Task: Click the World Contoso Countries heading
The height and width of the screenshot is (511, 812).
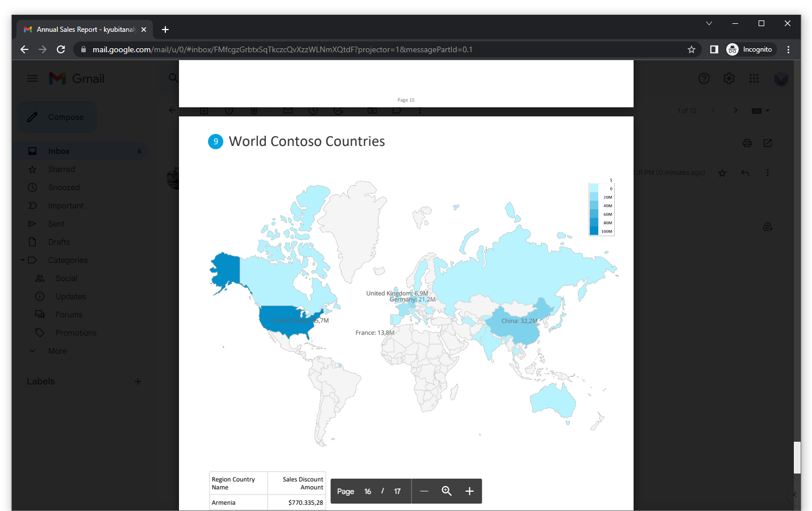Action: (307, 141)
